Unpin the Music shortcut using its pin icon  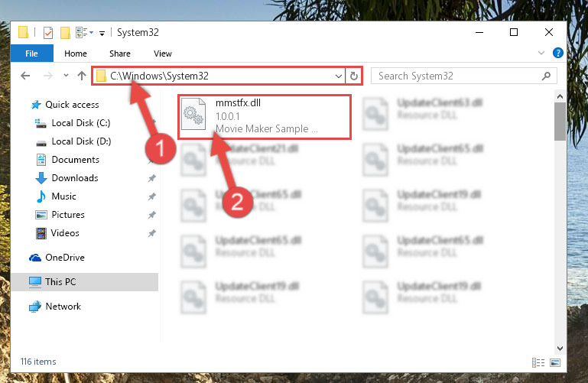point(151,196)
